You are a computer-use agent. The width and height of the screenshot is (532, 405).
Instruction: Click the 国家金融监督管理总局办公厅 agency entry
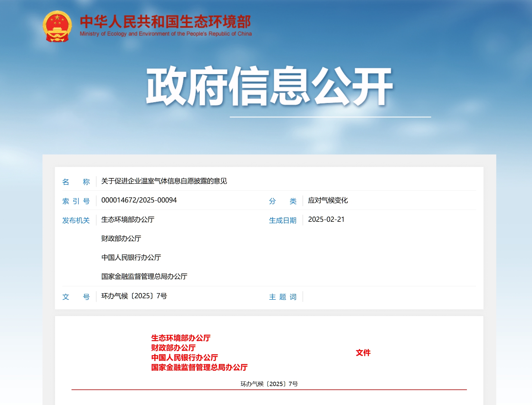(x=144, y=276)
